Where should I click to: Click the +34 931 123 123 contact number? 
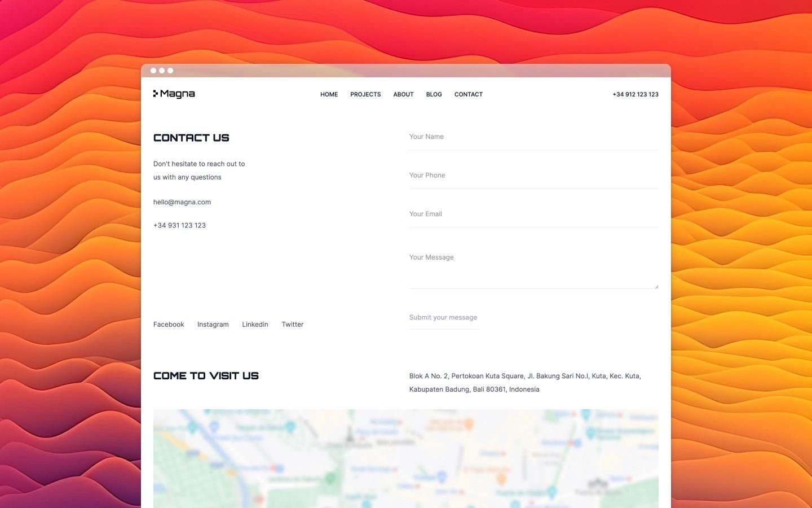coord(179,225)
